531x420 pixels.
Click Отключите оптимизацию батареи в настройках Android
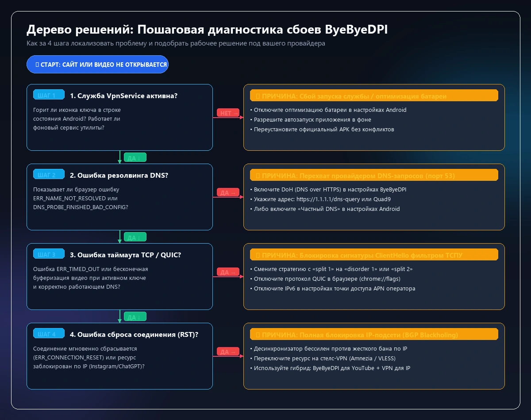(328, 110)
